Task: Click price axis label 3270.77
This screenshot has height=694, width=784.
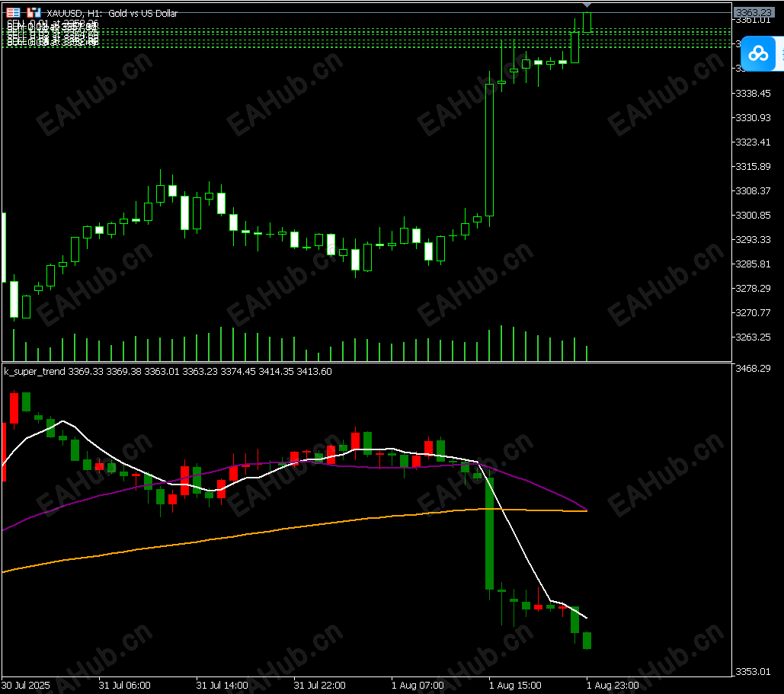Action: tap(754, 313)
